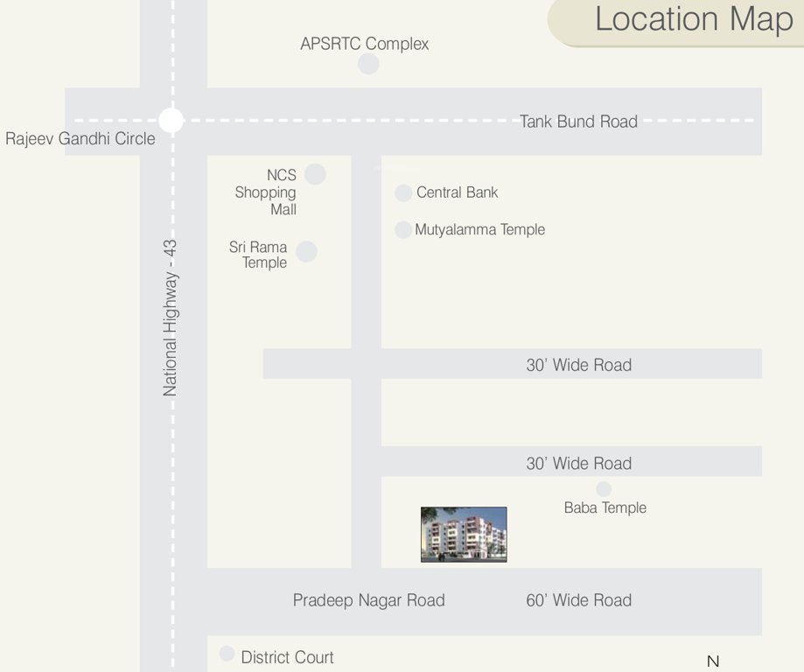804x672 pixels.
Task: Select the District Court marker dot
Action: (227, 653)
